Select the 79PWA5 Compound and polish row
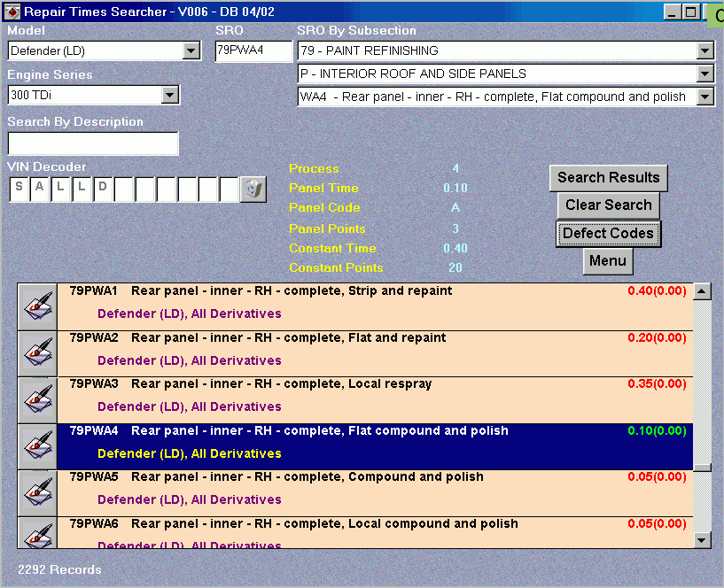 coord(375,493)
